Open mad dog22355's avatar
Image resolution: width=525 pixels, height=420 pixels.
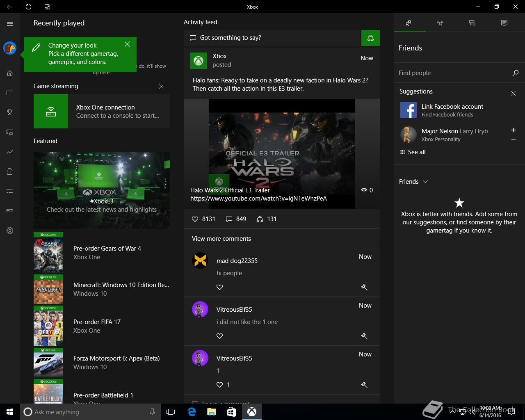tap(200, 260)
